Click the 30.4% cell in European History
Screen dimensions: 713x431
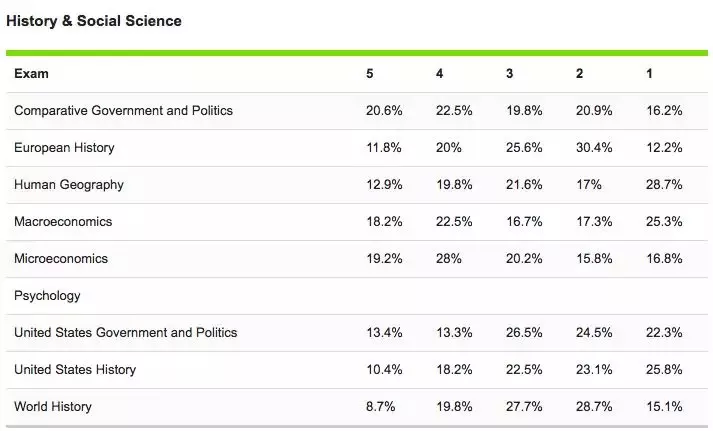click(594, 148)
